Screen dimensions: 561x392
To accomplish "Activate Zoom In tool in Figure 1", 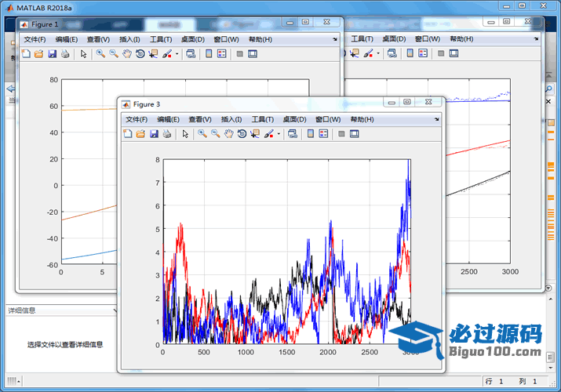I will pos(101,54).
